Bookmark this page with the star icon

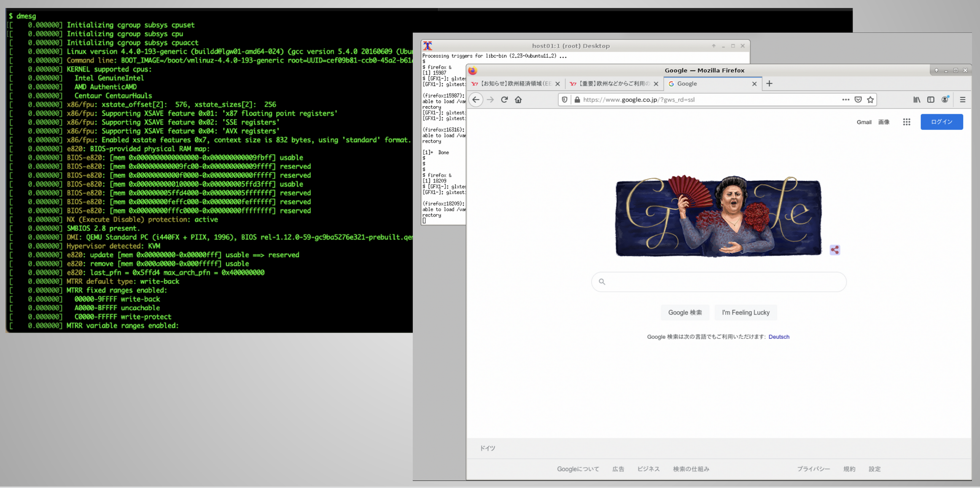tap(870, 100)
